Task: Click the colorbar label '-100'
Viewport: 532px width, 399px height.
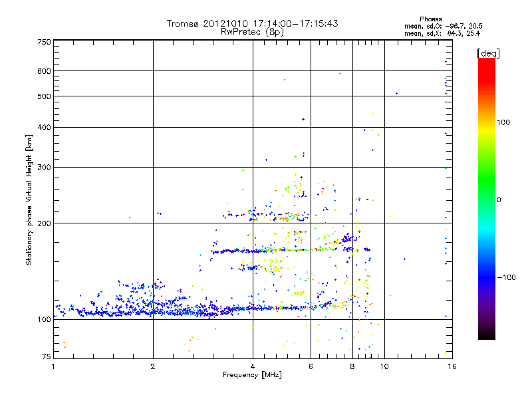Action: click(507, 277)
